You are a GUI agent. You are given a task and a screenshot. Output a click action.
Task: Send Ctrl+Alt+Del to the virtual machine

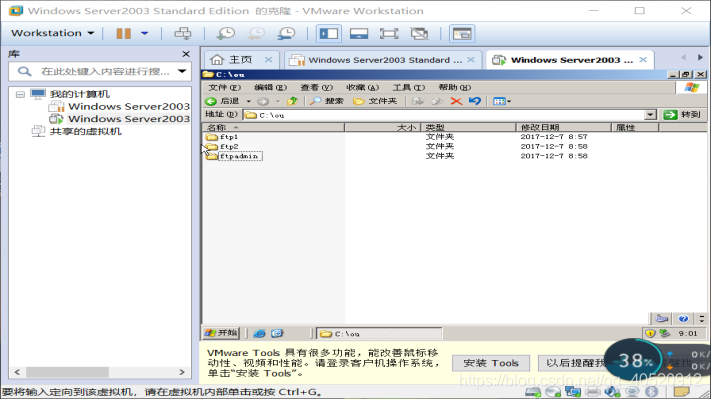[x=183, y=33]
